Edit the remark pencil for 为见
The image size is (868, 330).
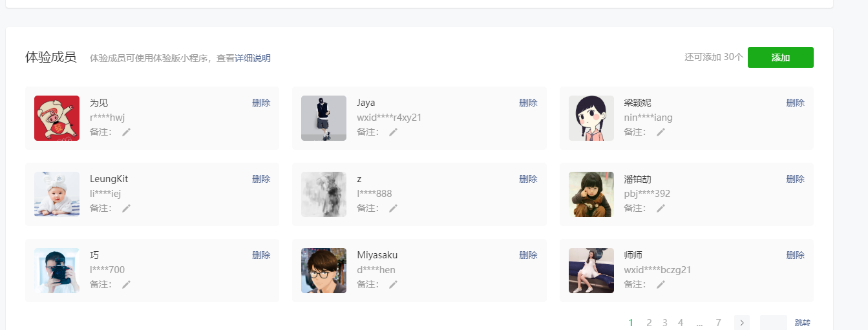[x=126, y=132]
